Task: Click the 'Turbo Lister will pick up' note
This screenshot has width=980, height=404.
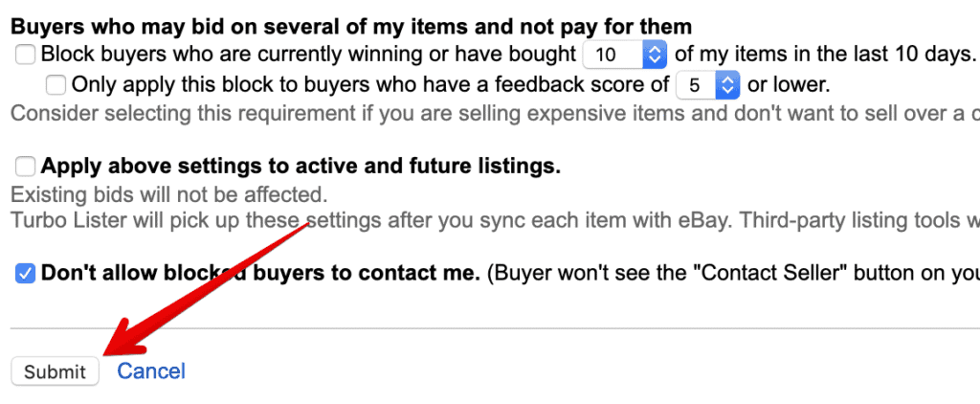Action: (479, 220)
